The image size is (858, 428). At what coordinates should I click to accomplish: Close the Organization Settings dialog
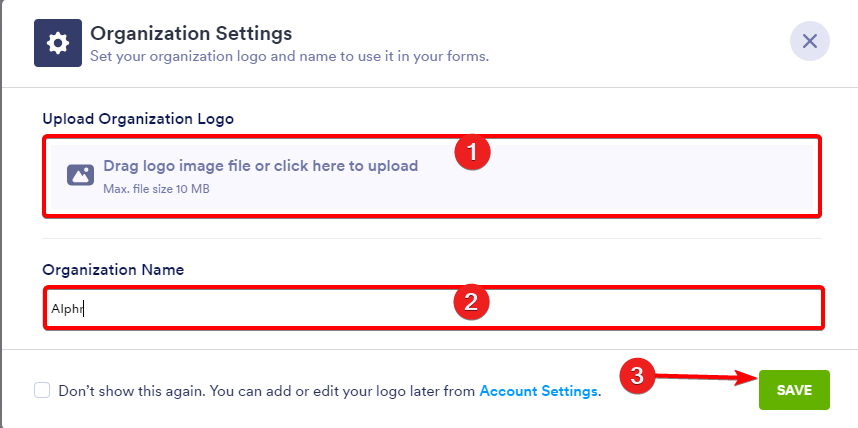point(809,41)
